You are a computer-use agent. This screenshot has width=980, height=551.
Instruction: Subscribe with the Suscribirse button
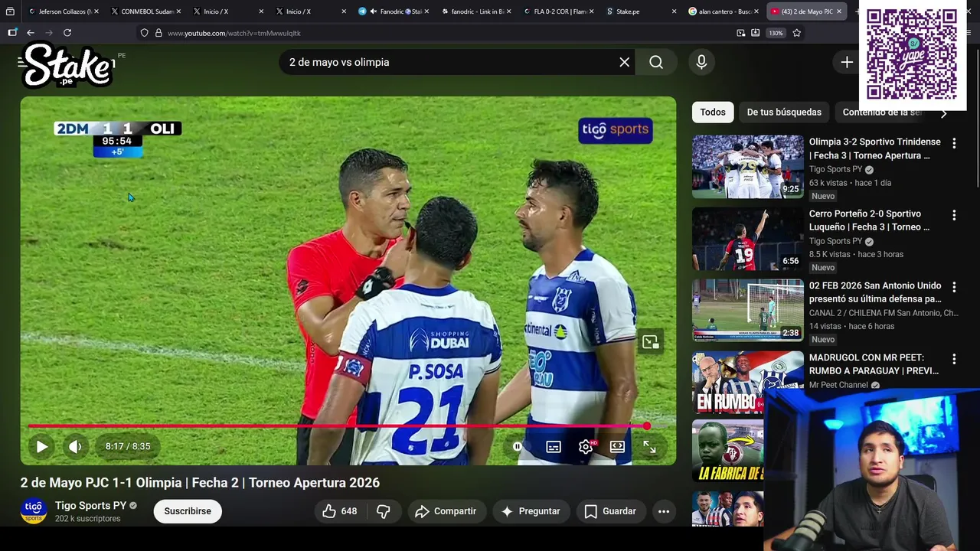click(188, 511)
